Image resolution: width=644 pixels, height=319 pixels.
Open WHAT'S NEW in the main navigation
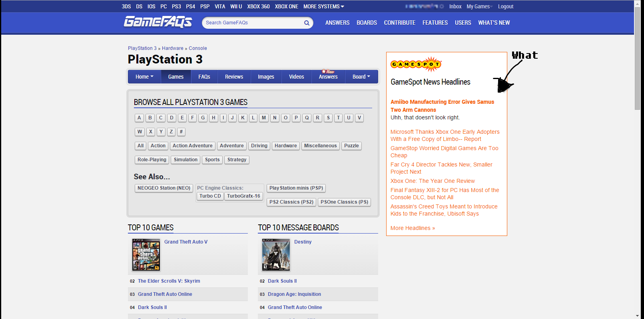click(x=494, y=23)
